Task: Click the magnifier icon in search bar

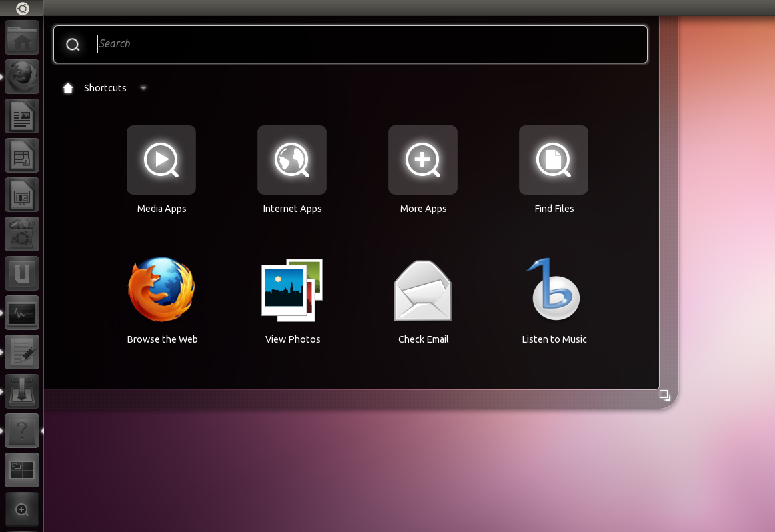Action: tap(73, 45)
